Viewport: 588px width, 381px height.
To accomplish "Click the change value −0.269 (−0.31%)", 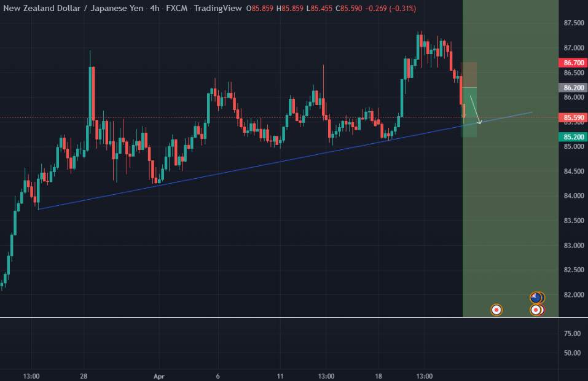I will [x=390, y=8].
